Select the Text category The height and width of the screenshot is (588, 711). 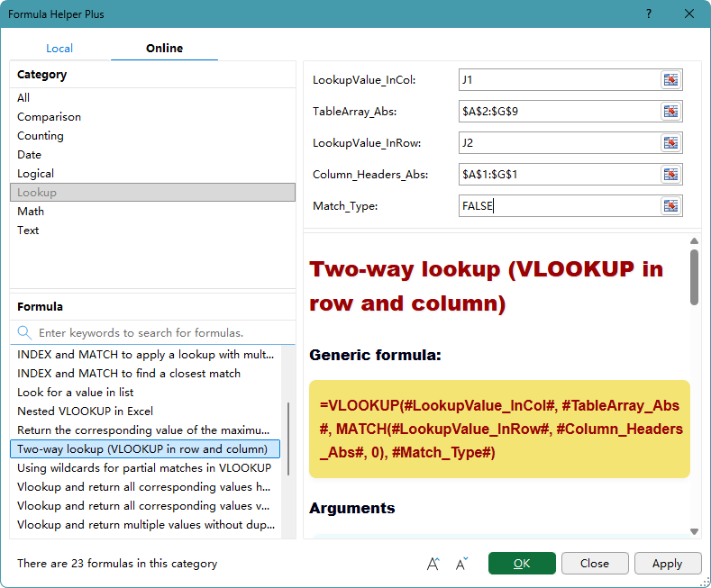pyautogui.click(x=152, y=231)
